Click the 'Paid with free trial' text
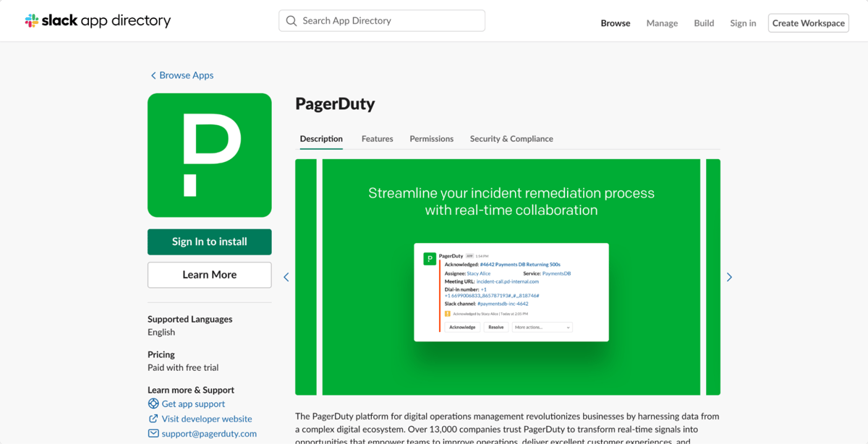The height and width of the screenshot is (444, 868). [183, 367]
